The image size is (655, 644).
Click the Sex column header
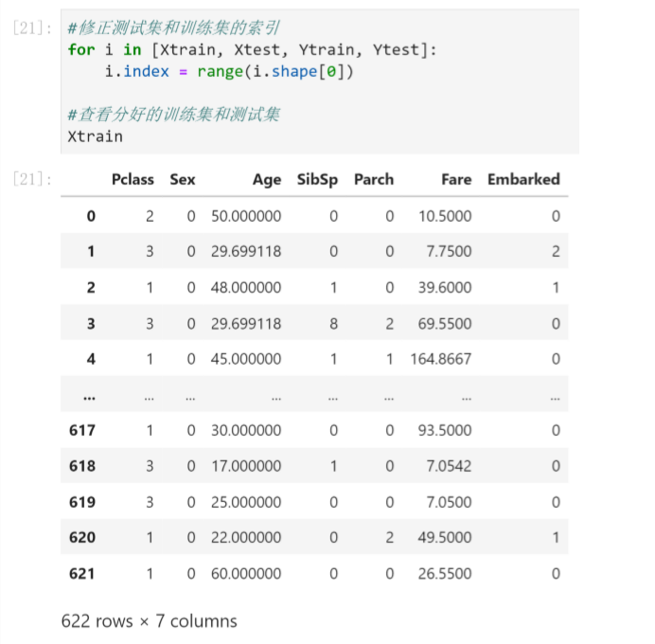[x=183, y=179]
